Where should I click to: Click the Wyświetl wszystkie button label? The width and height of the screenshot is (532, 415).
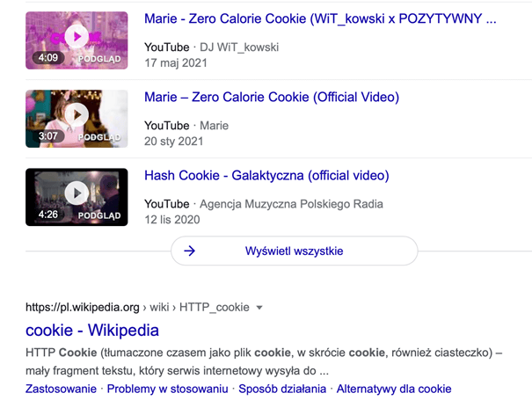[294, 251]
